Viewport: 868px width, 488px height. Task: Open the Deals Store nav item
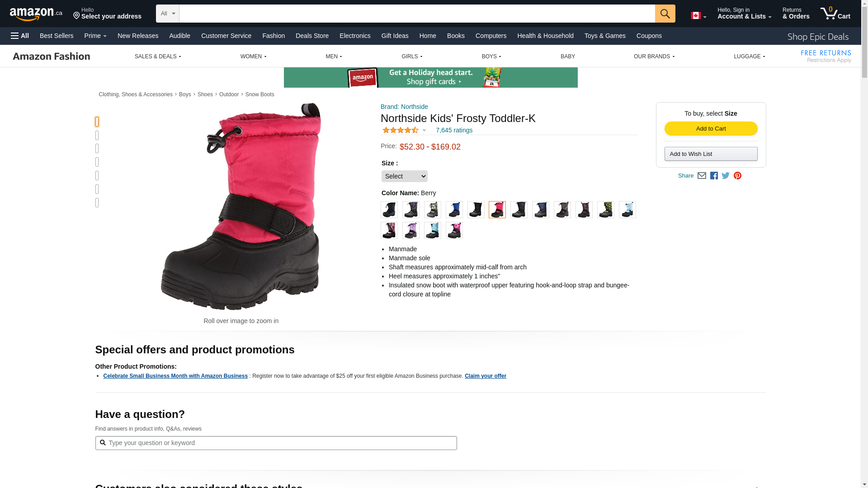point(312,36)
